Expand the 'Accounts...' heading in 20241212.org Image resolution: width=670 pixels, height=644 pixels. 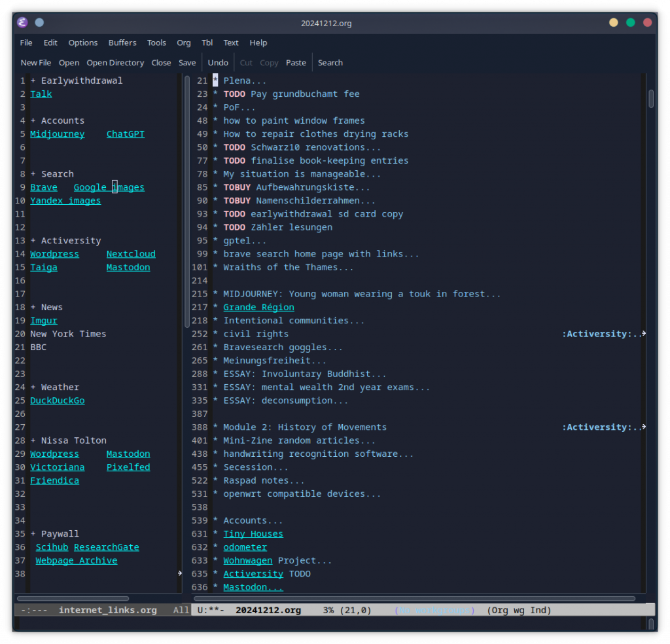[253, 521]
